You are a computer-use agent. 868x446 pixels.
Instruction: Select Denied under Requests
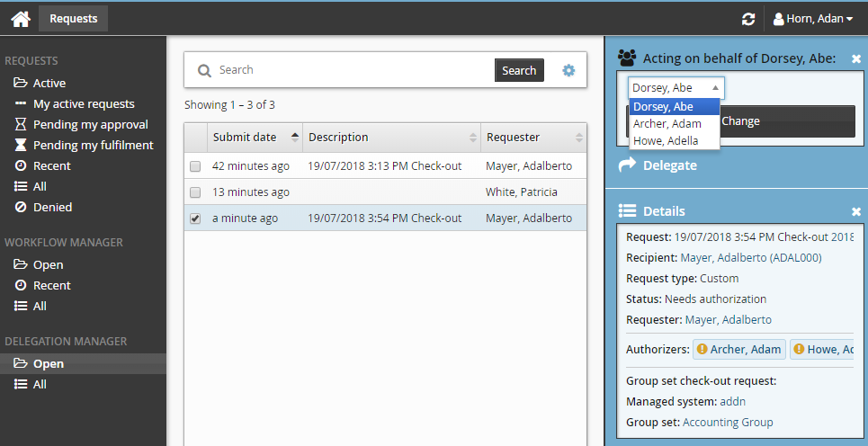coord(52,207)
